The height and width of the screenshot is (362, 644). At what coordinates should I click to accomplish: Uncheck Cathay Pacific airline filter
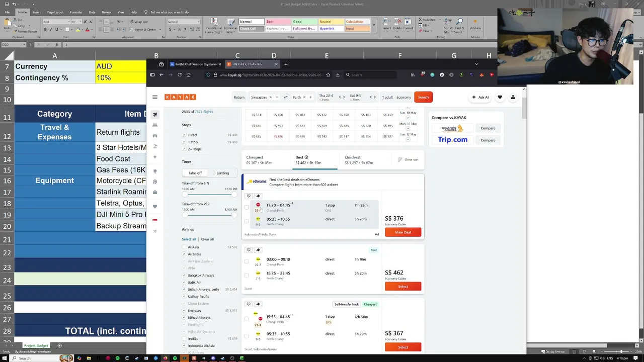click(184, 296)
